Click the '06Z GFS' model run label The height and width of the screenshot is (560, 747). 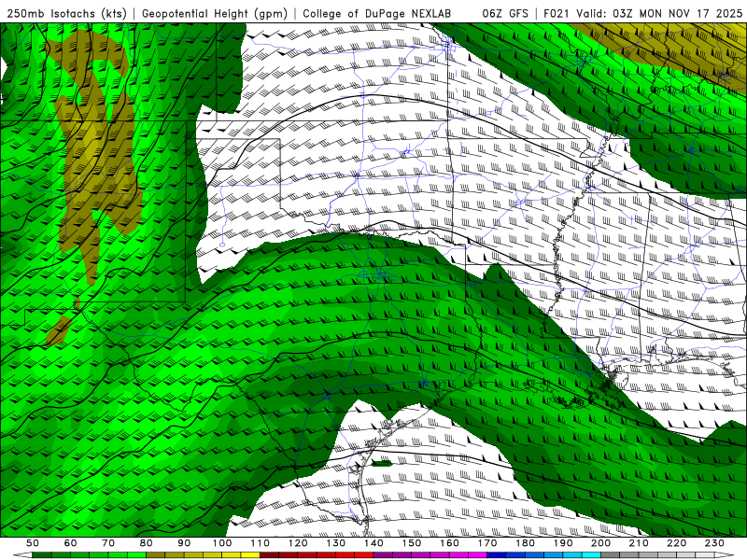pos(505,14)
